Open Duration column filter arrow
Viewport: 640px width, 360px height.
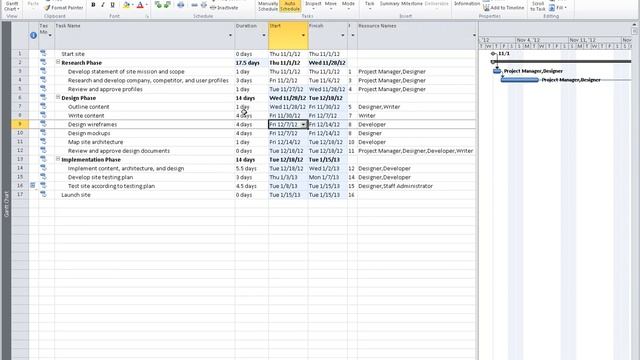(264, 36)
